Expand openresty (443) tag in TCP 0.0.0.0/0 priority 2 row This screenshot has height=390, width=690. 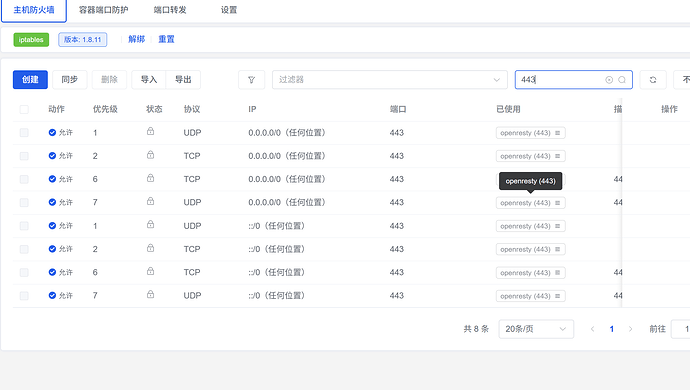[x=530, y=156]
